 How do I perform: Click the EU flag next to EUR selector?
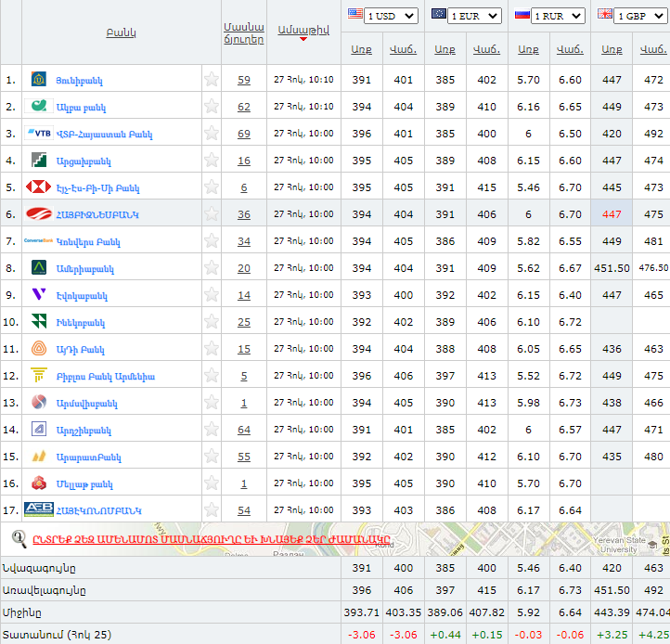438,14
